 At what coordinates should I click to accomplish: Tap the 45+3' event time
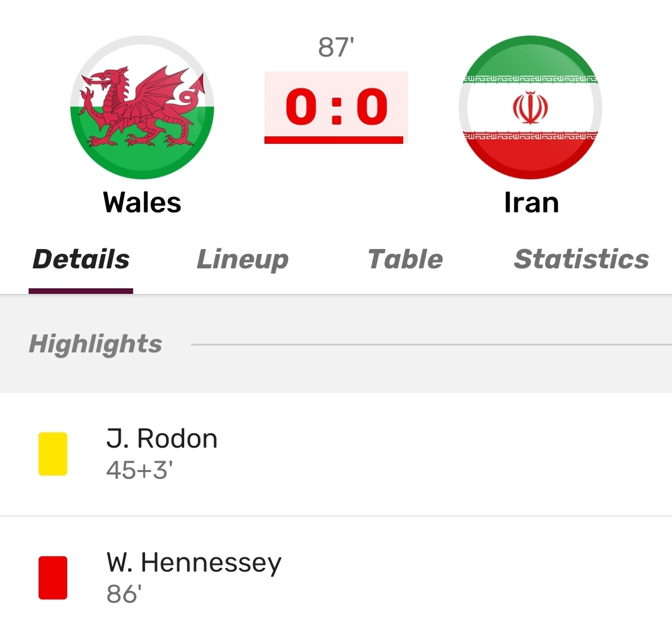pos(139,470)
